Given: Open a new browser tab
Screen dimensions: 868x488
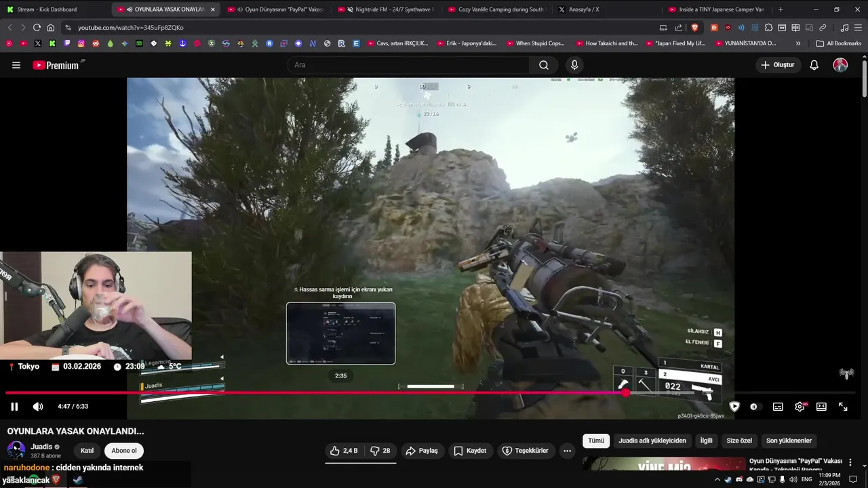Looking at the screenshot, I should pyautogui.click(x=781, y=9).
